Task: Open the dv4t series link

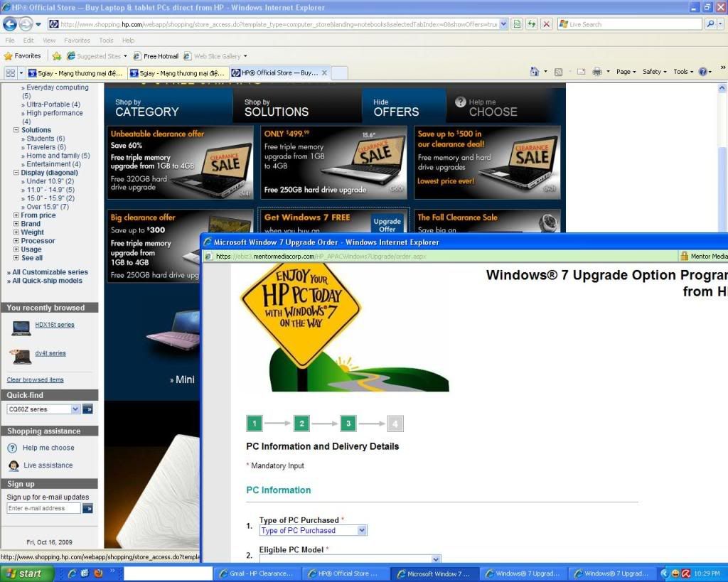Action: [50, 353]
